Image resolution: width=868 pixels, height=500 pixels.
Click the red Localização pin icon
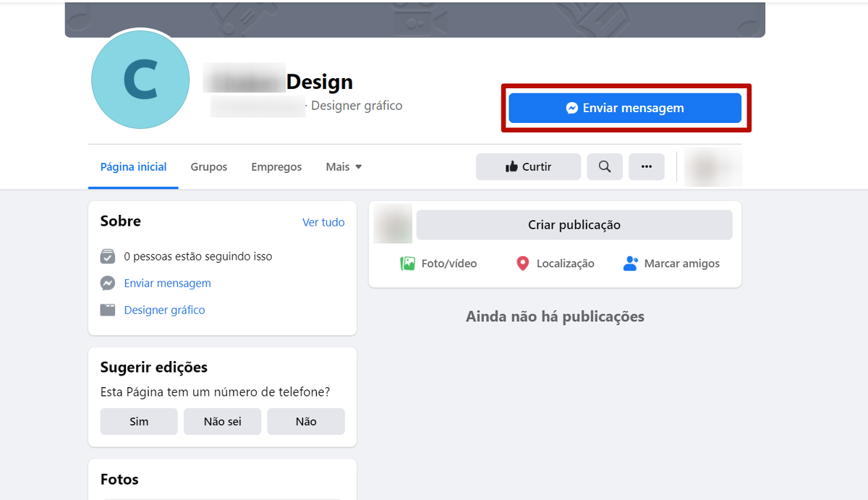pyautogui.click(x=522, y=263)
